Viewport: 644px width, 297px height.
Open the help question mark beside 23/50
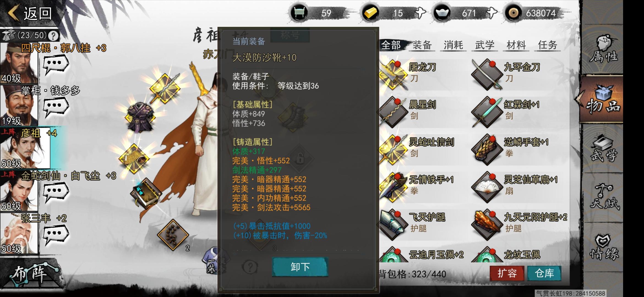(x=53, y=35)
